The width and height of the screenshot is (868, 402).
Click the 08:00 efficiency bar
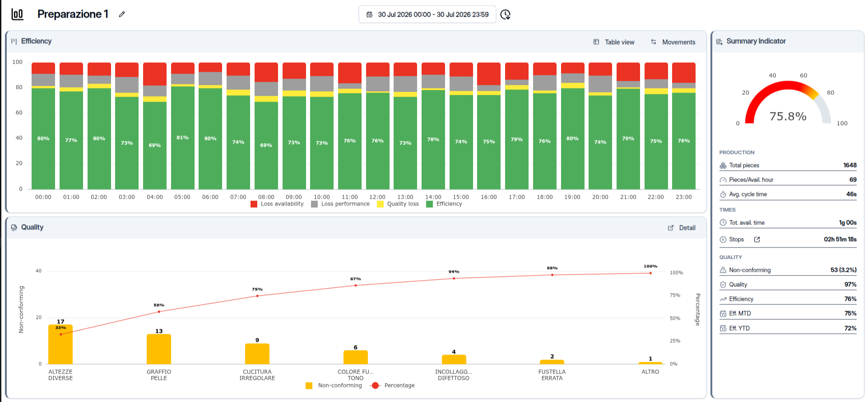pos(266,145)
